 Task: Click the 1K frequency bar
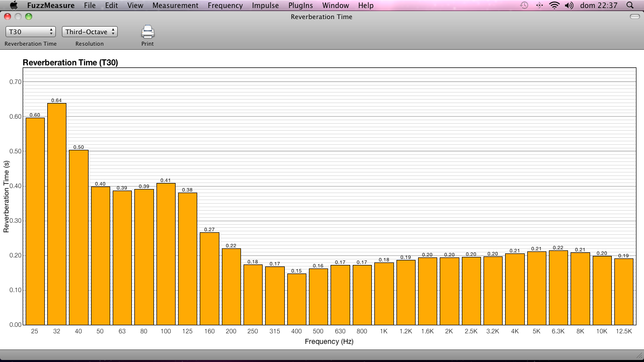point(384,294)
